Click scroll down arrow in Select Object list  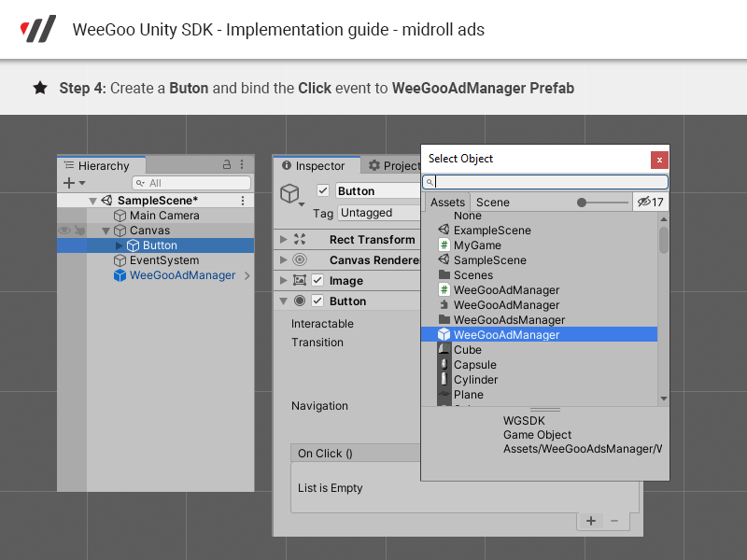(664, 399)
